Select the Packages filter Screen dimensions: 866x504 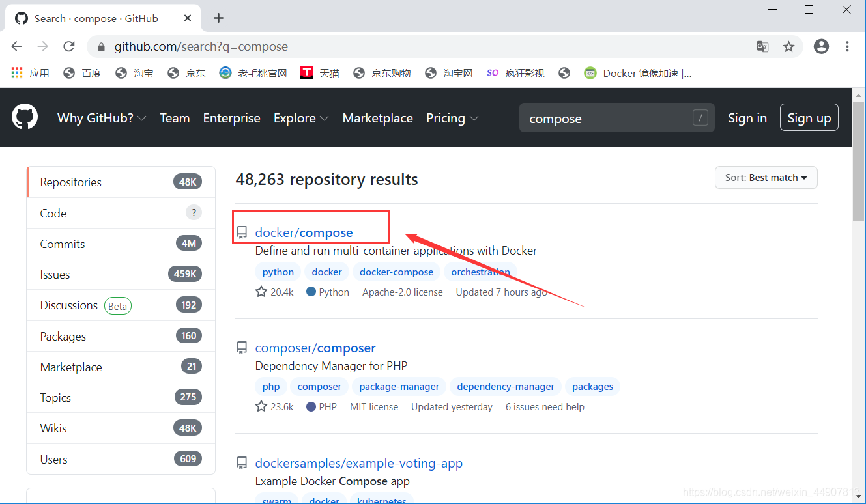point(121,336)
